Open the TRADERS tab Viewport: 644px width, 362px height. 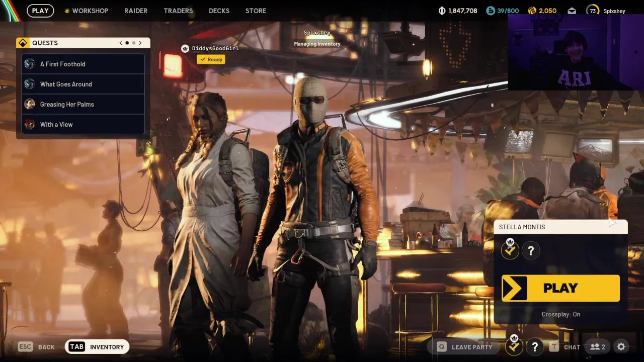click(178, 11)
